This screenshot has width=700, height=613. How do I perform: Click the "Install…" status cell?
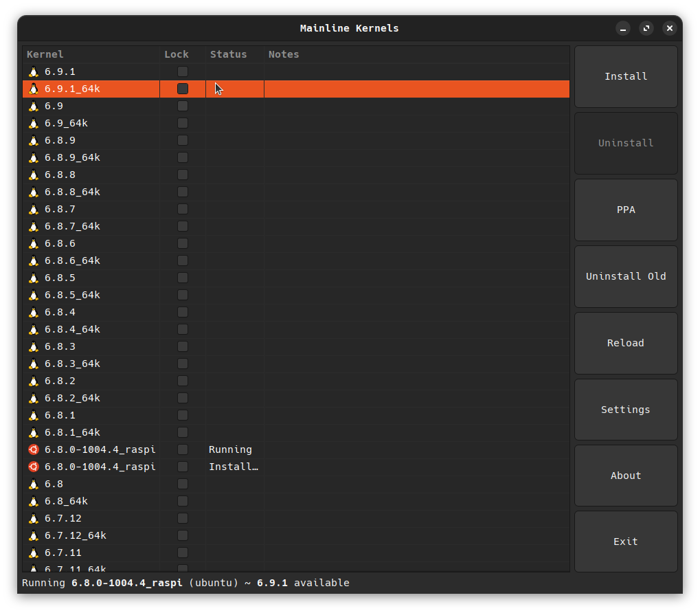(x=234, y=467)
